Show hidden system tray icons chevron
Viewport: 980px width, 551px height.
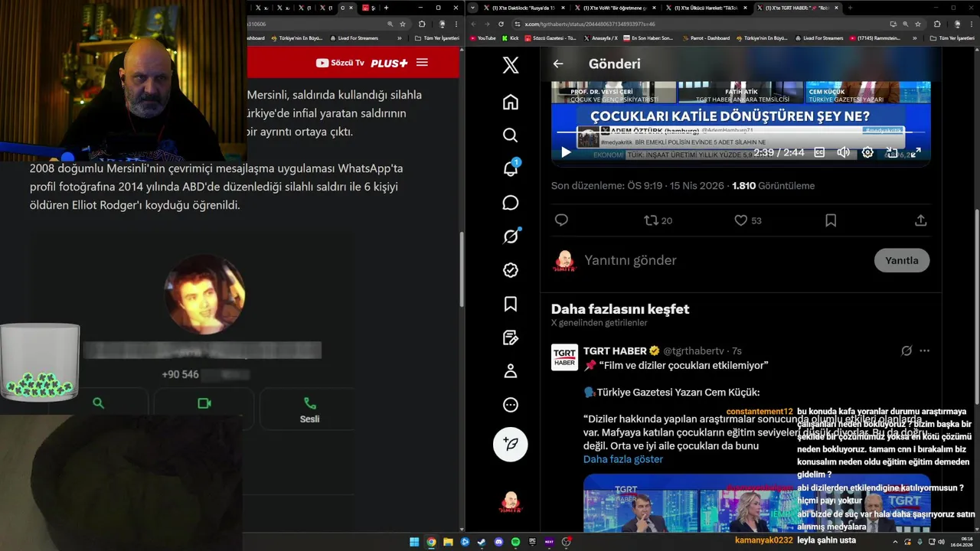point(895,542)
